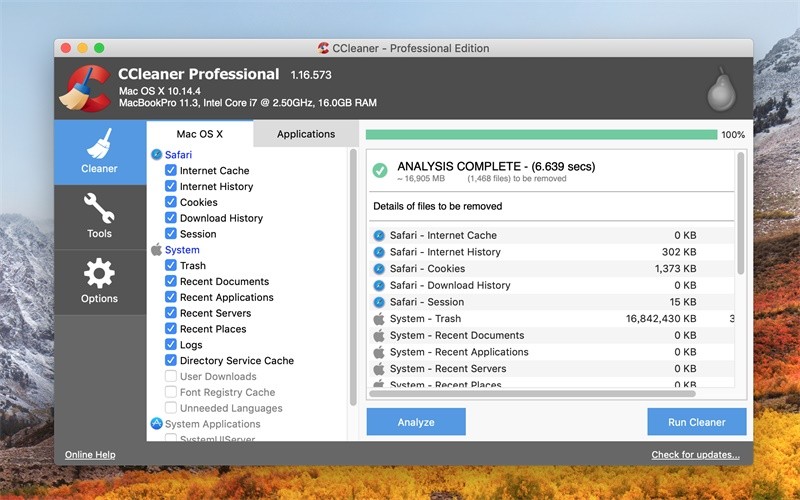800x500 pixels.
Task: Click the 15 KB Session size value
Action: click(x=683, y=302)
